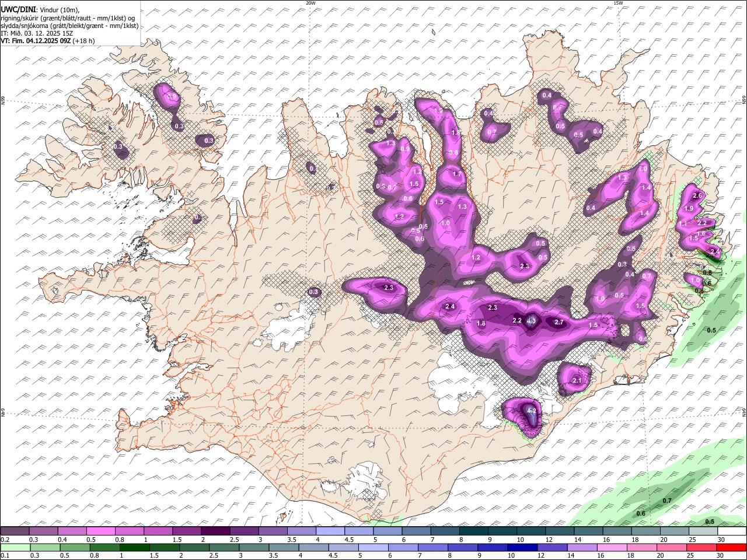Image resolution: width=747 pixels, height=560 pixels.
Task: Select the dark teal 8 swatch in upper legend
Action: click(473, 531)
